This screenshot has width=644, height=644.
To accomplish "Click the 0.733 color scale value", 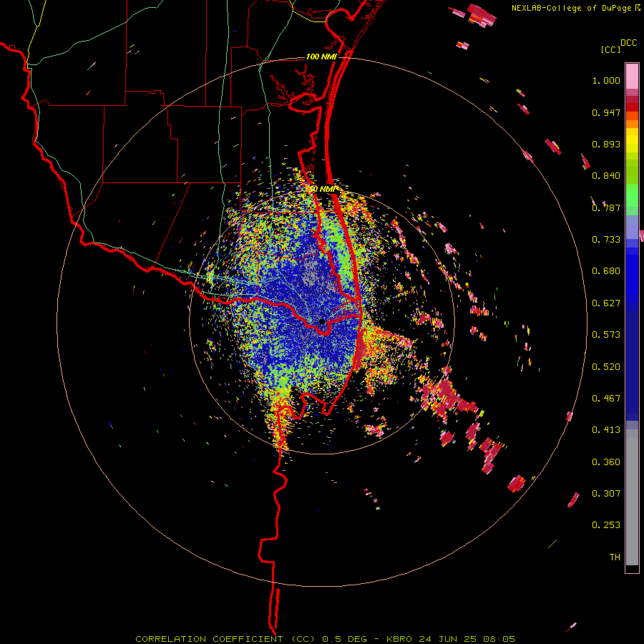I will [x=606, y=240].
